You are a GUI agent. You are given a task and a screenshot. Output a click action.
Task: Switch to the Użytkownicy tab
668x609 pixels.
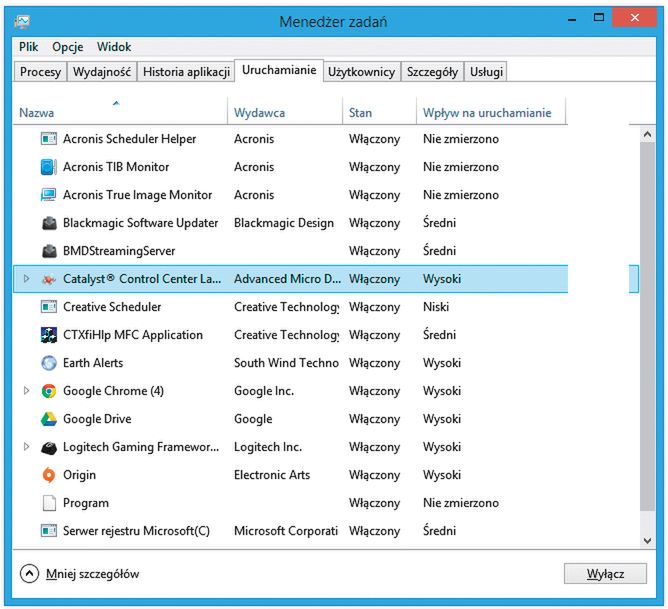[x=361, y=72]
